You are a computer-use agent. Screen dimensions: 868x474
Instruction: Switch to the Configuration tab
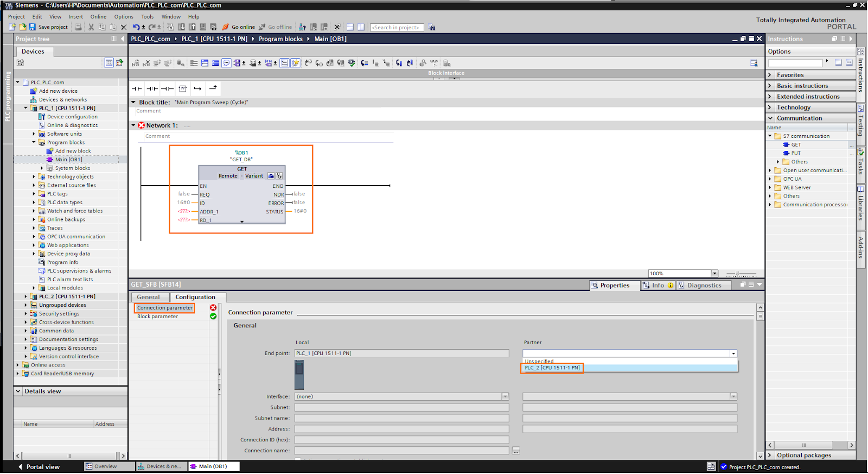[195, 297]
